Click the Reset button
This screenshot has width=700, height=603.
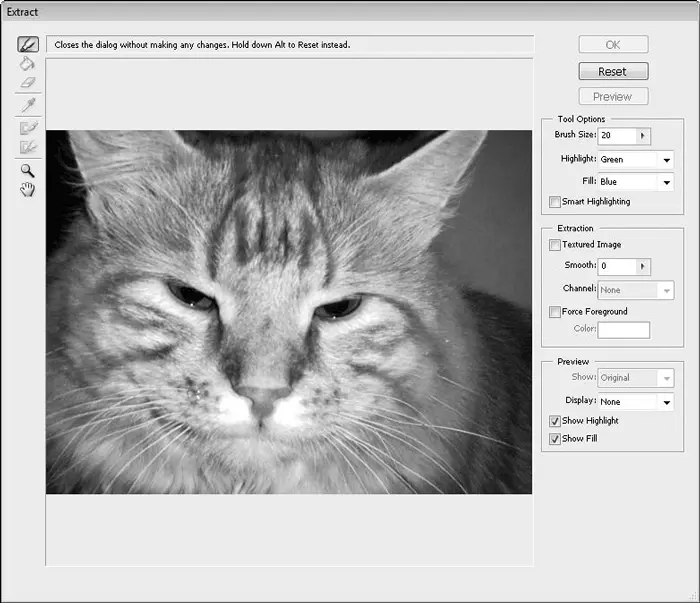click(612, 72)
